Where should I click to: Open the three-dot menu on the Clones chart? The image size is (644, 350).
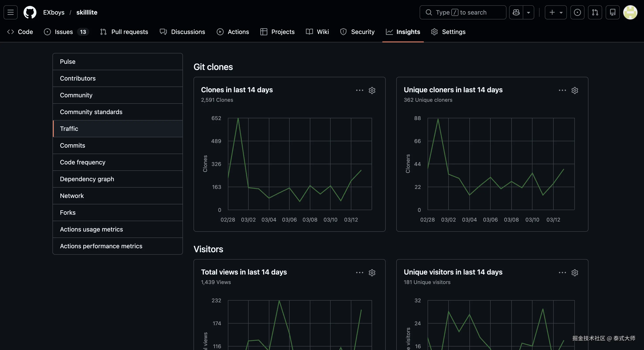click(x=359, y=90)
